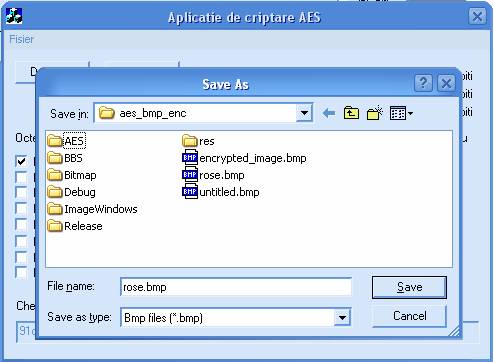
Task: Click the Help question mark button
Action: [423, 83]
